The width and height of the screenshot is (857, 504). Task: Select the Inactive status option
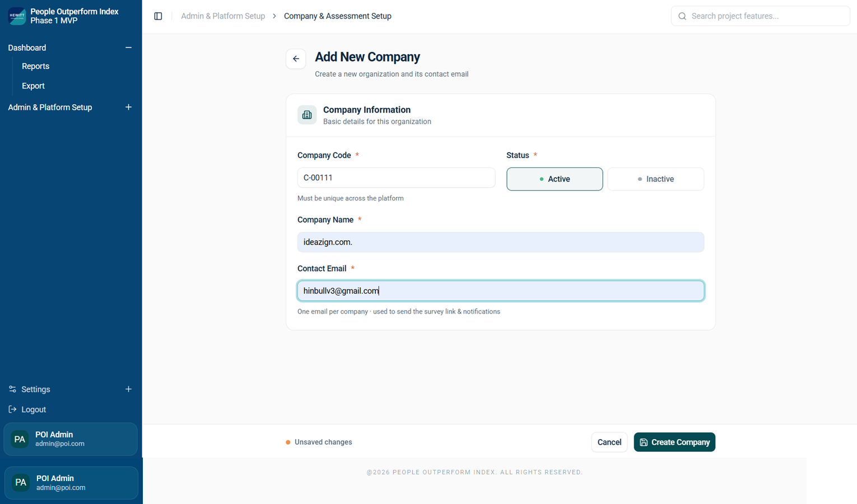(x=655, y=179)
